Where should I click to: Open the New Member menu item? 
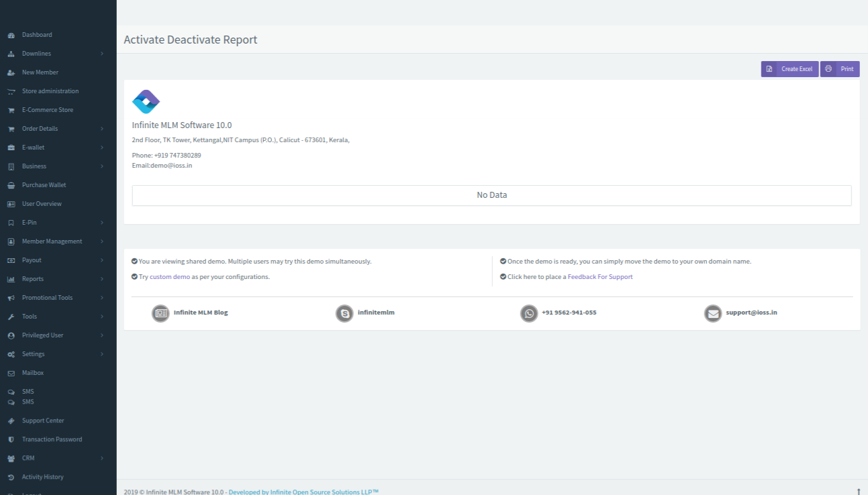point(40,72)
